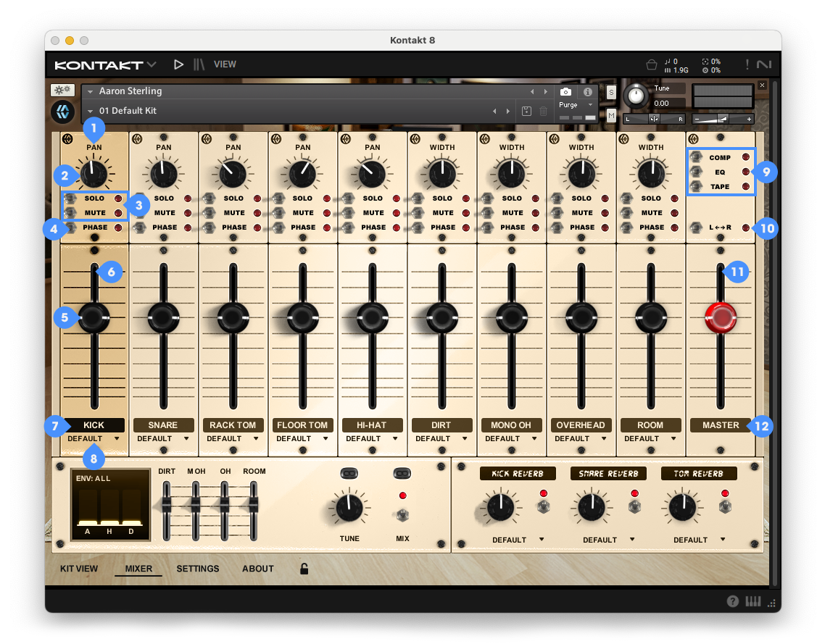Viewport: 817px width, 644px height.
Task: Click the red Master fader knob
Action: (720, 317)
